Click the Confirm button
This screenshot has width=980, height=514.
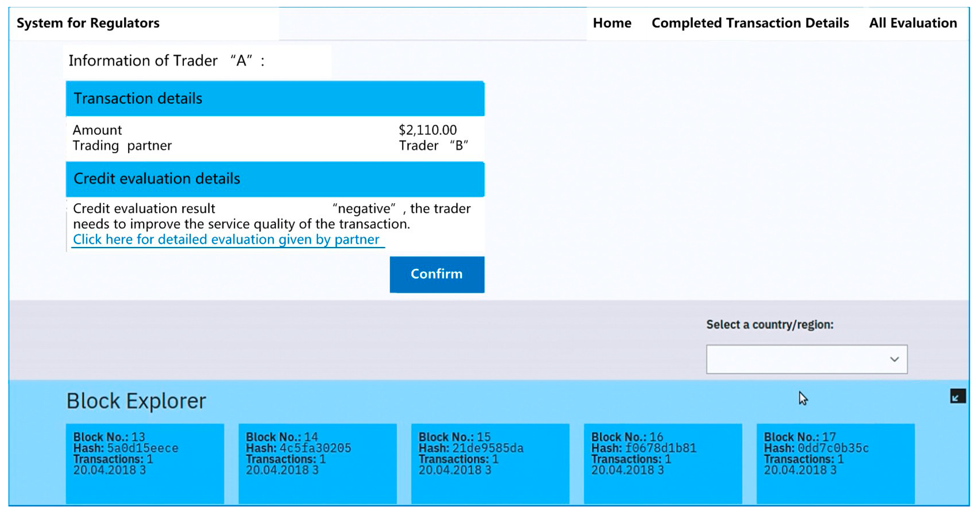coord(437,273)
